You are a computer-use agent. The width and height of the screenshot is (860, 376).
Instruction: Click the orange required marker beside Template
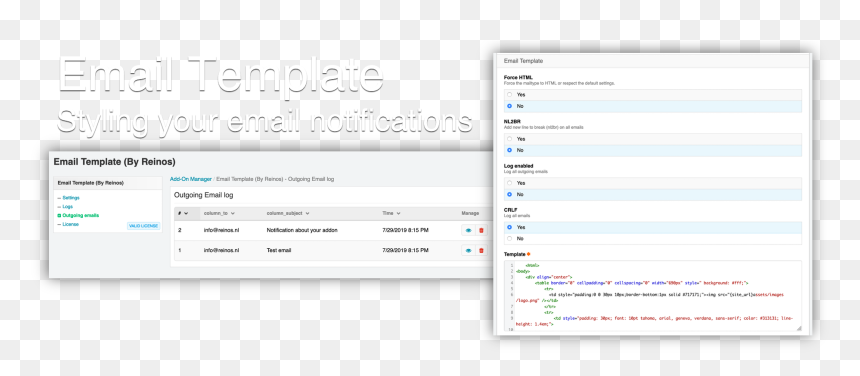tap(528, 254)
